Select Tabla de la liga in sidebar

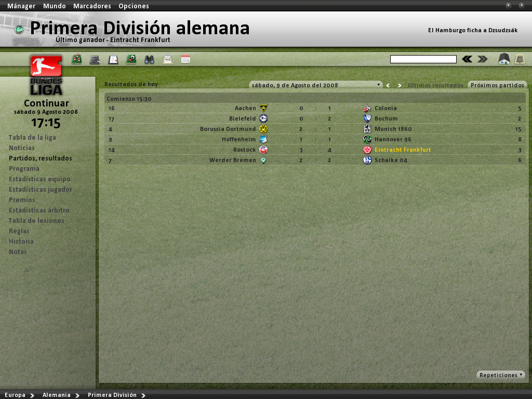coord(32,137)
